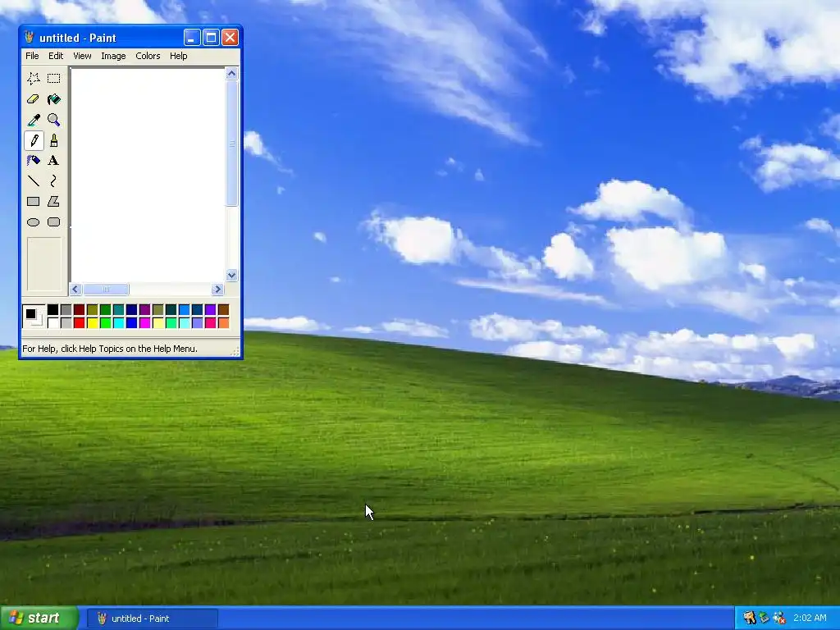Select the dark green swatch in top row

pyautogui.click(x=105, y=309)
